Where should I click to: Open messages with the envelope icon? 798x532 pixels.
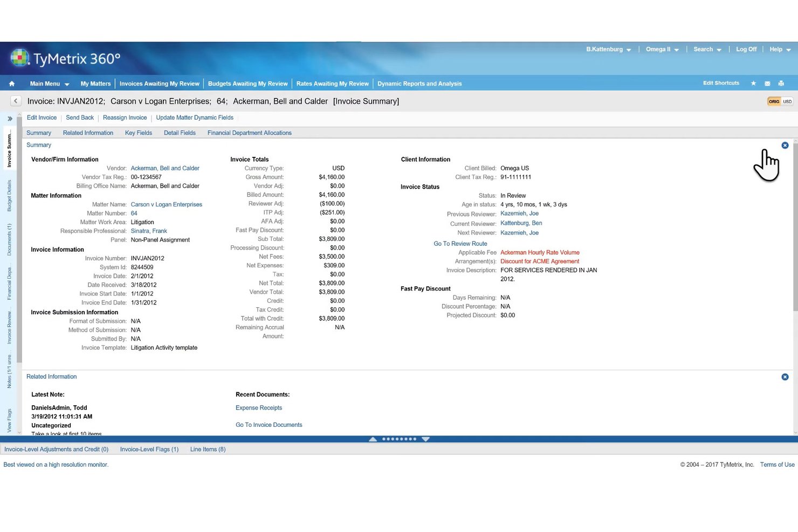[x=767, y=84]
